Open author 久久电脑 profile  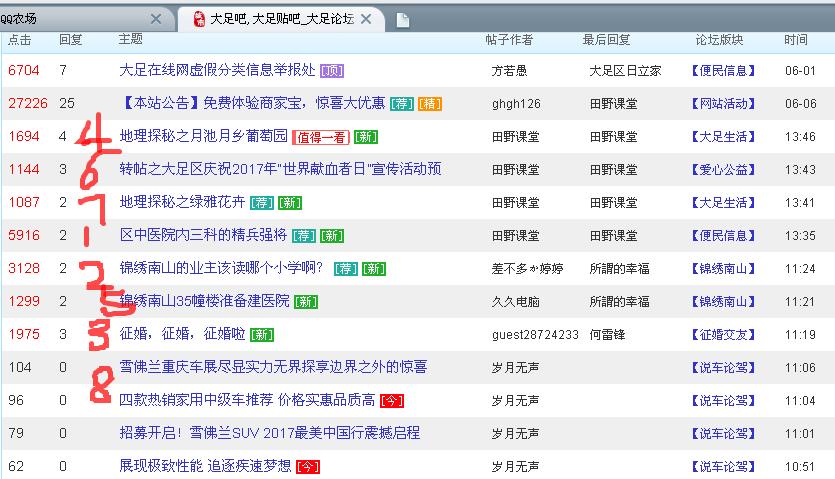515,302
